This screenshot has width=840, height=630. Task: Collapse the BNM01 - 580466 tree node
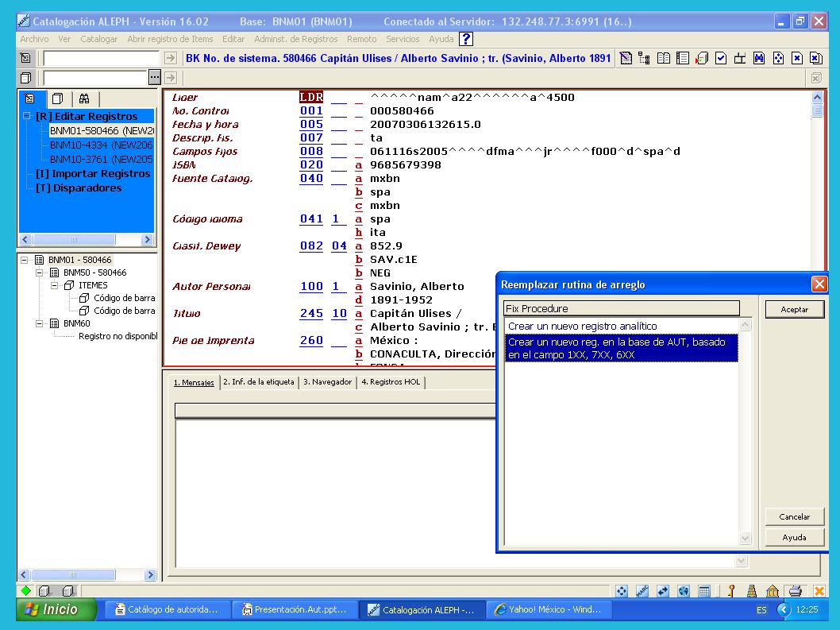coord(24,260)
